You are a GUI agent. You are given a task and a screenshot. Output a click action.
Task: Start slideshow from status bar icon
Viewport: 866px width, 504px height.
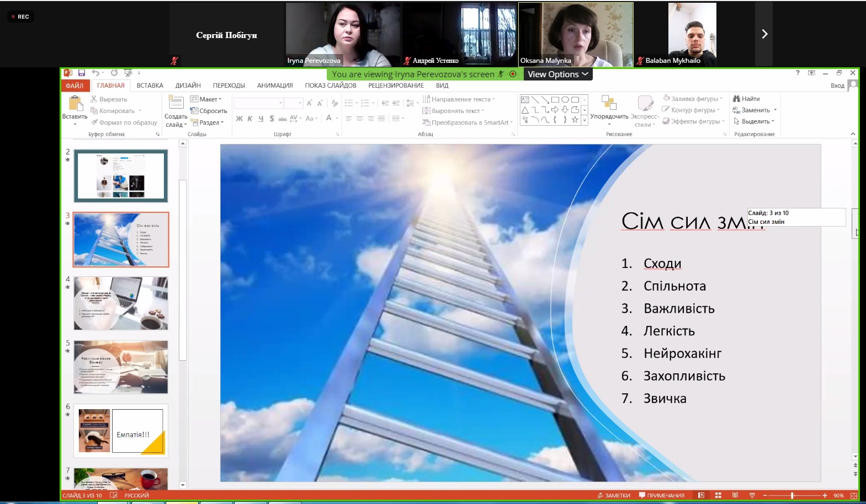click(752, 495)
